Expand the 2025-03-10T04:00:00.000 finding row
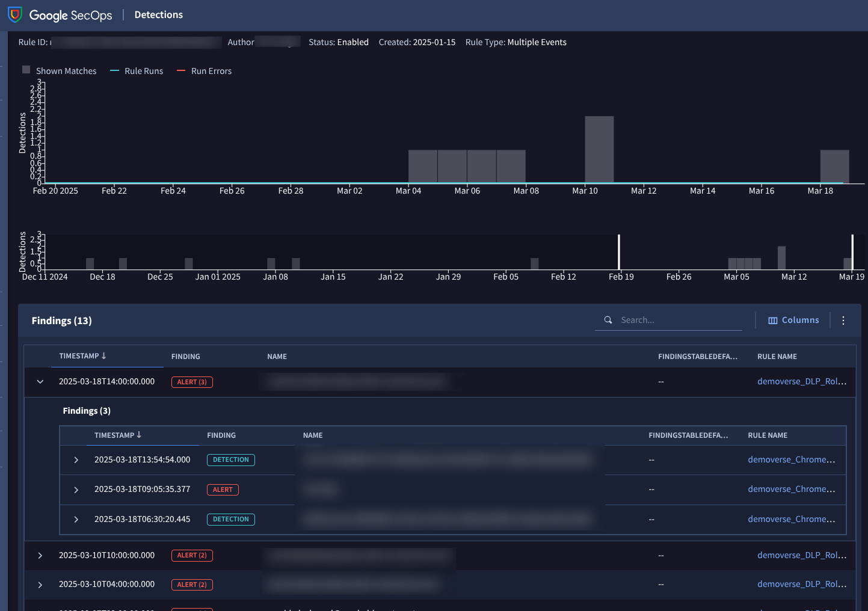868x611 pixels. point(40,585)
